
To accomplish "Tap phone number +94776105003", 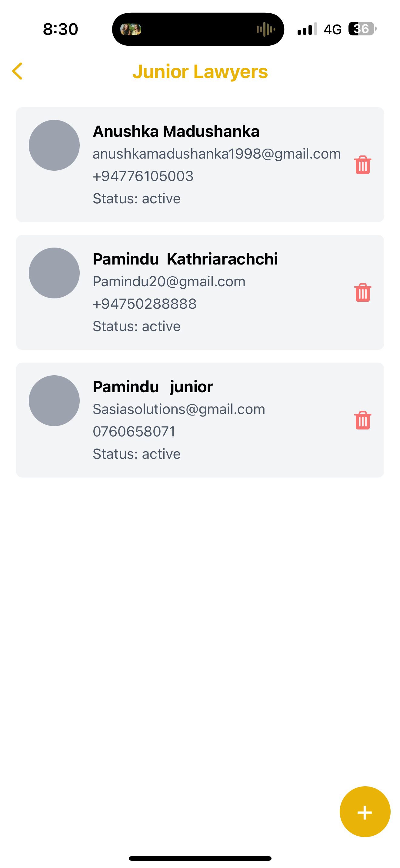I will (x=143, y=176).
